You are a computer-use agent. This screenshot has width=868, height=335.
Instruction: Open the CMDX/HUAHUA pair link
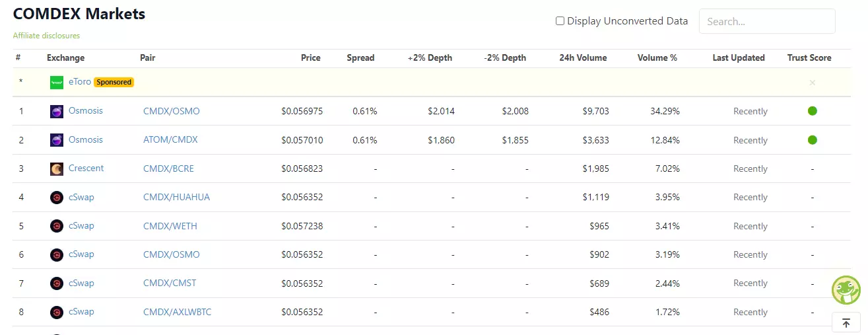coord(177,197)
